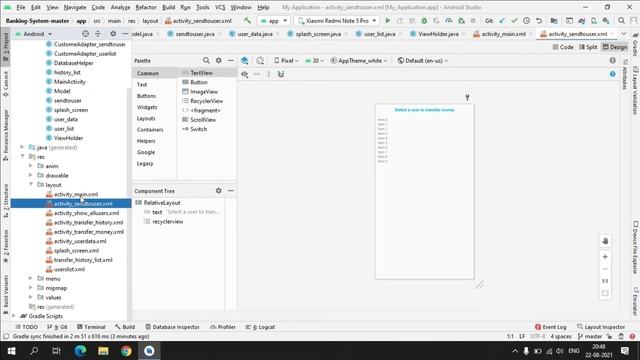Switch to Code view mode
Viewport: 640px width, 360px height.
563,47
